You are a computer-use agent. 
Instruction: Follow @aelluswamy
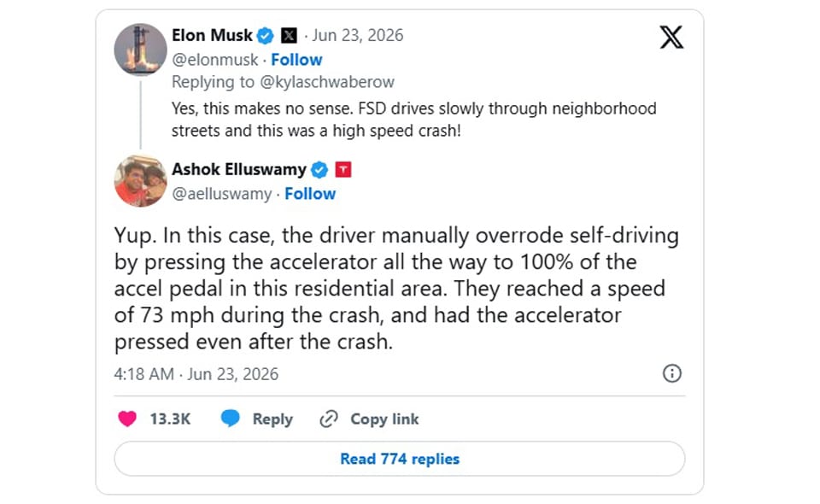[310, 194]
